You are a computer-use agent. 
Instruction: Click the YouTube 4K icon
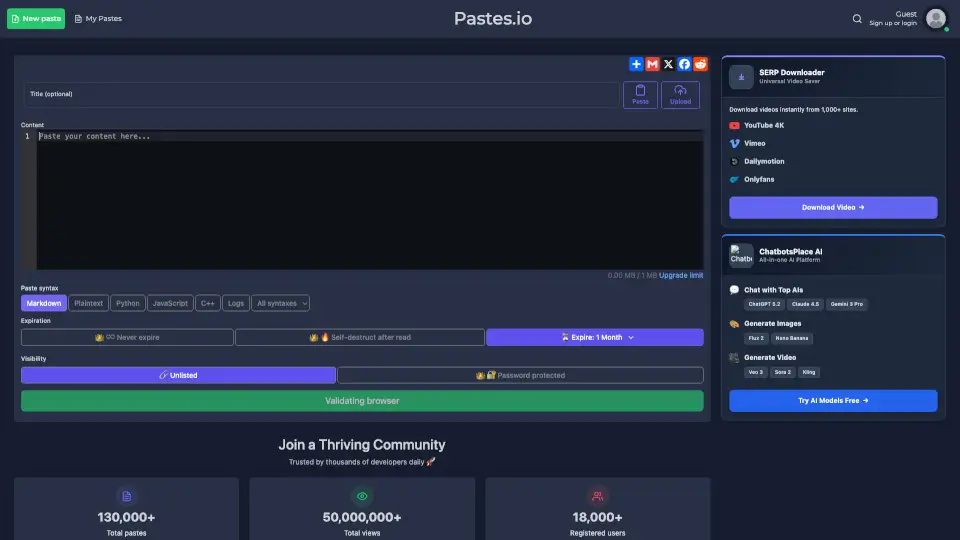(734, 126)
